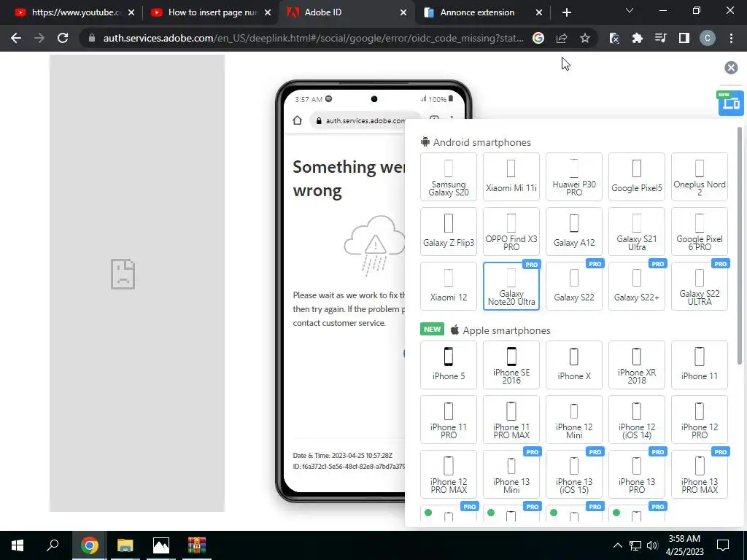This screenshot has width=747, height=560.
Task: Close the mobile simulator overlay
Action: 731,68
